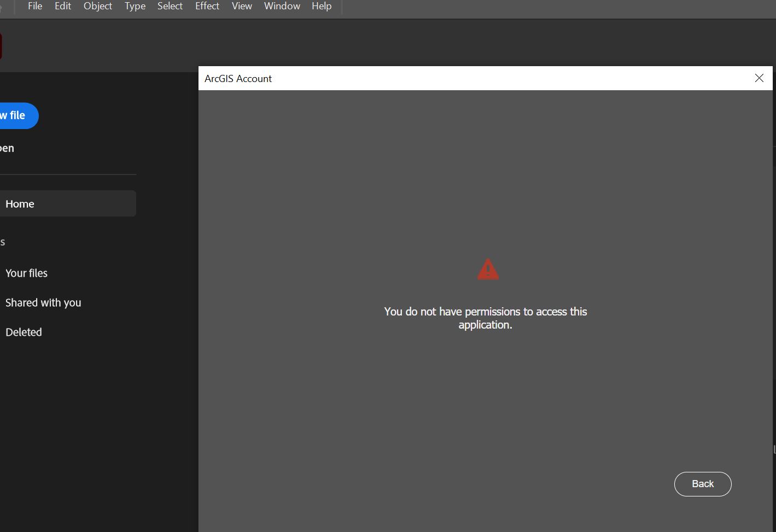Viewport: 776px width, 532px height.
Task: Open the Object menu
Action: pos(98,6)
